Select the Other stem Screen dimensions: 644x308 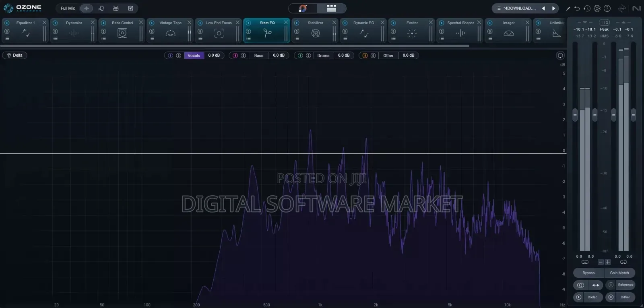pos(388,56)
